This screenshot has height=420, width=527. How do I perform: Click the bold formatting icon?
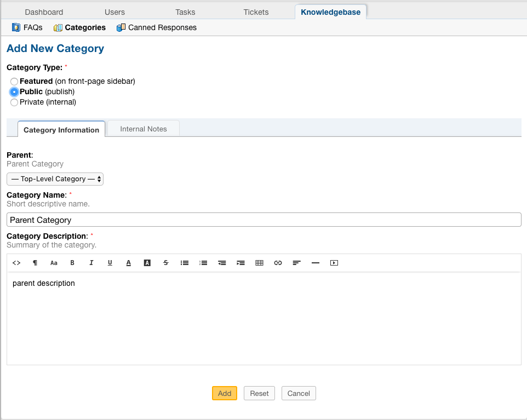coord(72,263)
